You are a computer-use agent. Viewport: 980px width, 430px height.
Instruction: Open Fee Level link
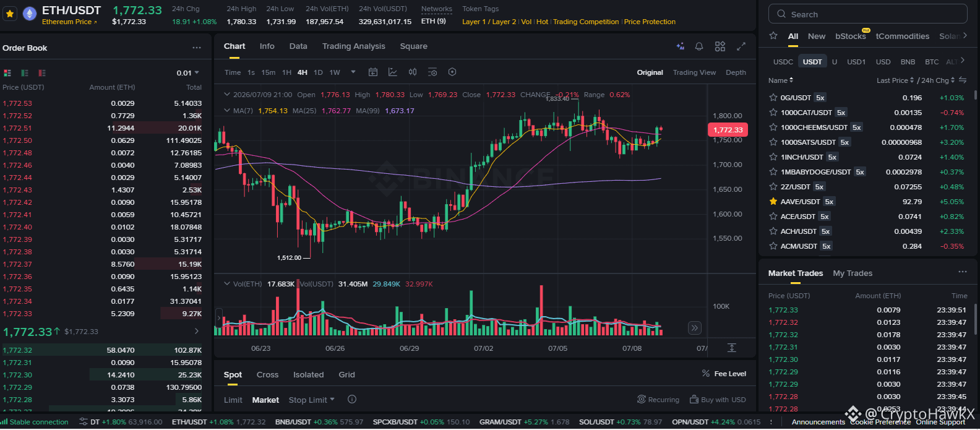tap(724, 374)
